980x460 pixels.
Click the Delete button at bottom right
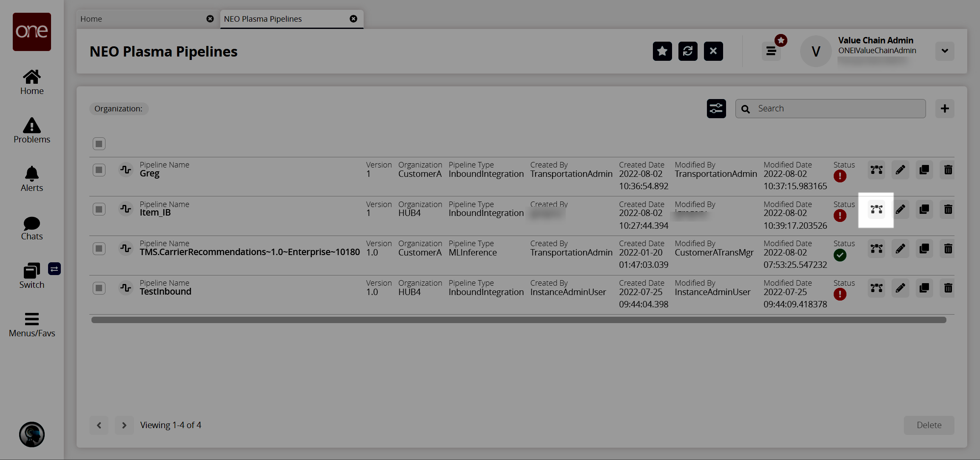(929, 425)
